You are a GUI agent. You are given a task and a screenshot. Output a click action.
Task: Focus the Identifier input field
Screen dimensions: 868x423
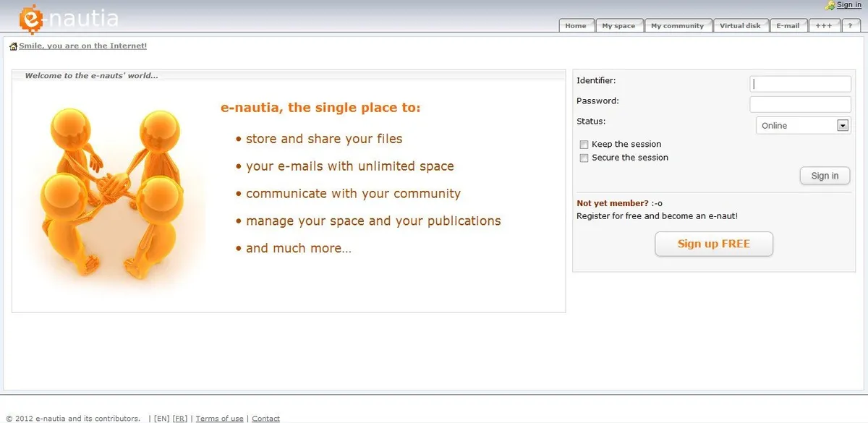coord(801,84)
